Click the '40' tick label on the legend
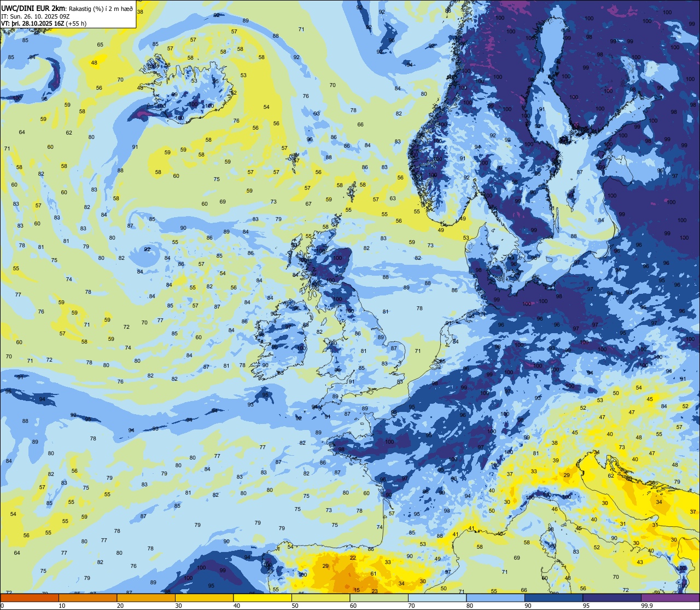700x610 pixels. 237,606
